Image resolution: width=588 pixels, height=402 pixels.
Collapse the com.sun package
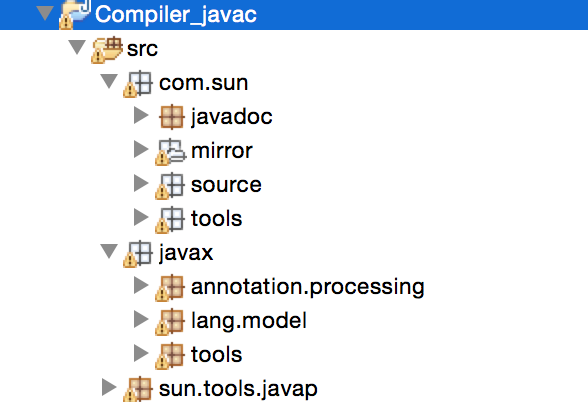(109, 81)
